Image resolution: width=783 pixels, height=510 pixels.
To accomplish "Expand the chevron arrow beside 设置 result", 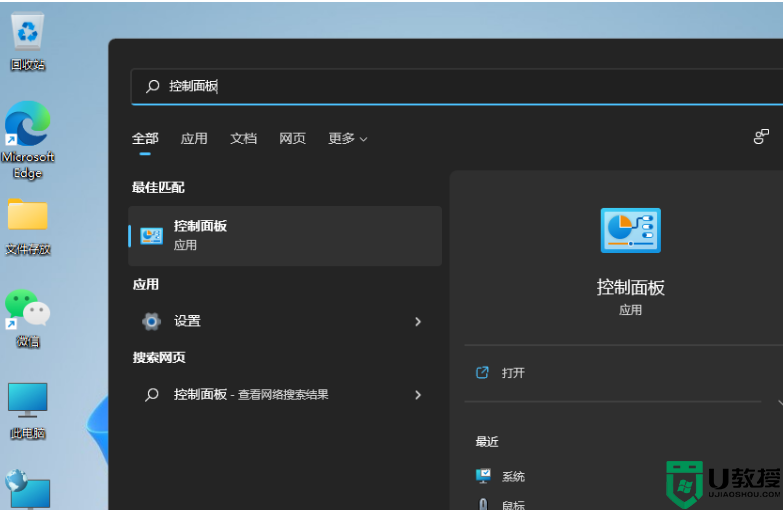I will coord(418,322).
